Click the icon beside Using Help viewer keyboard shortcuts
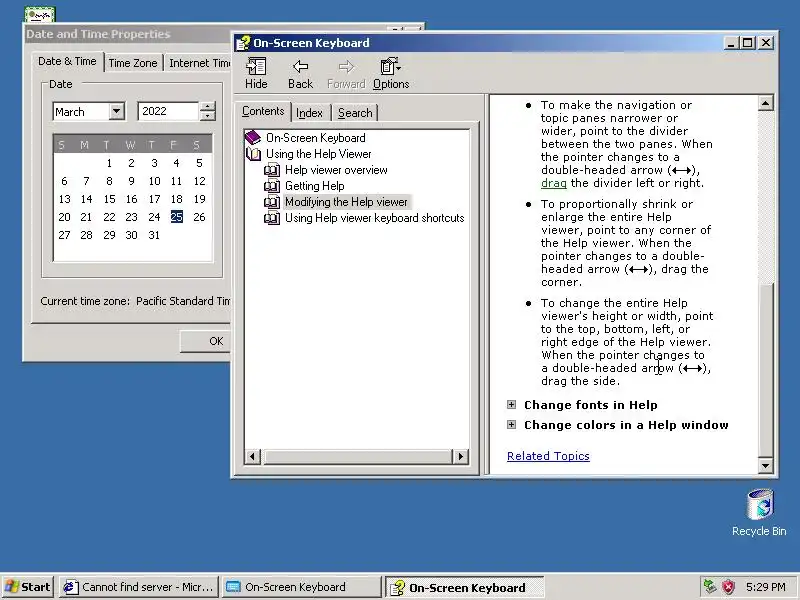Image resolution: width=800 pixels, height=600 pixels. [x=271, y=218]
